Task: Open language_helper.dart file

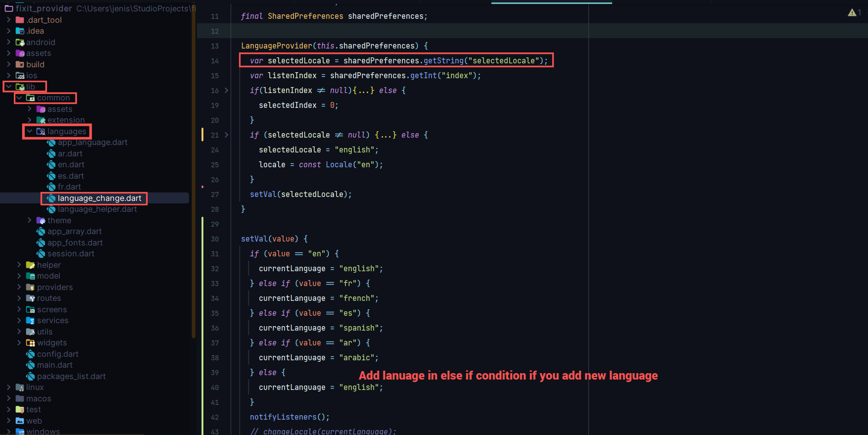Action: 97,209
